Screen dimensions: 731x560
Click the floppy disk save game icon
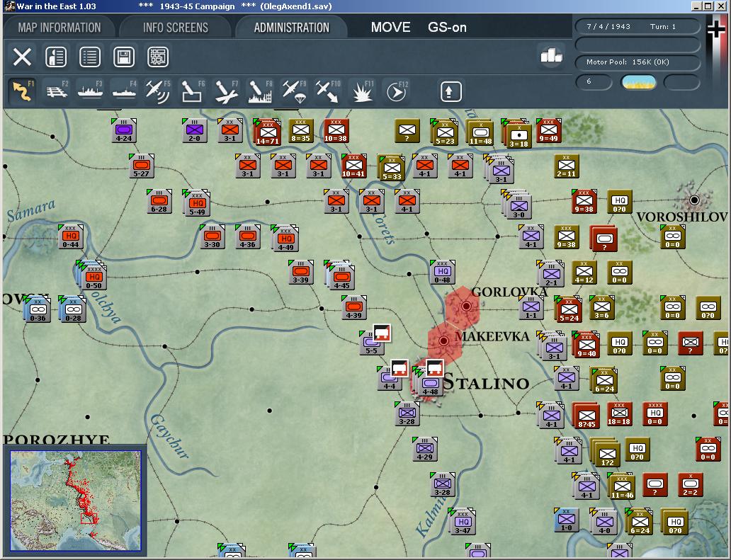click(124, 57)
